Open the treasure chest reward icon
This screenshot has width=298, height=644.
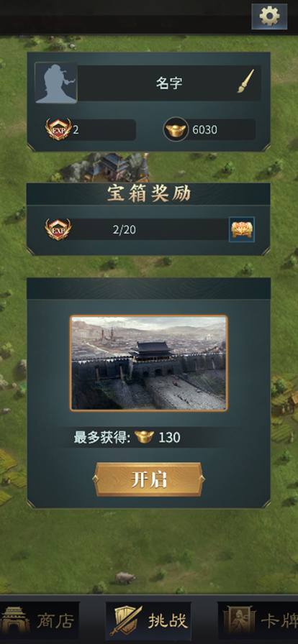[x=242, y=229]
